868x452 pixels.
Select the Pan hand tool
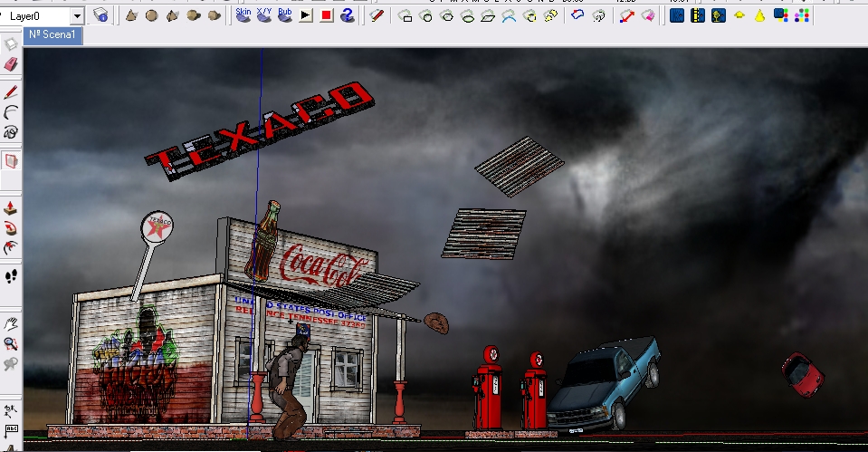11,322
